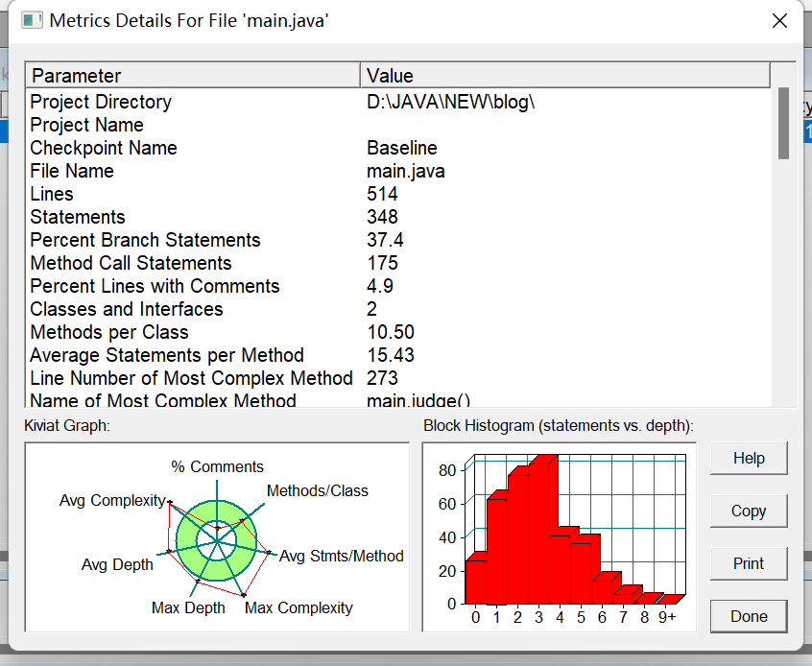
Task: Click the Statements value 348
Action: pyautogui.click(x=382, y=217)
